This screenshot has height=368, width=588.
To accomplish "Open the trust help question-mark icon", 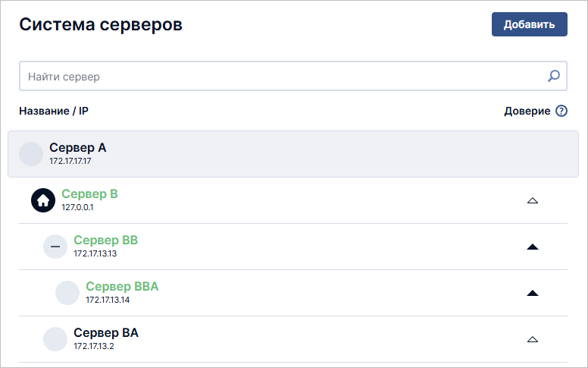I will 561,111.
